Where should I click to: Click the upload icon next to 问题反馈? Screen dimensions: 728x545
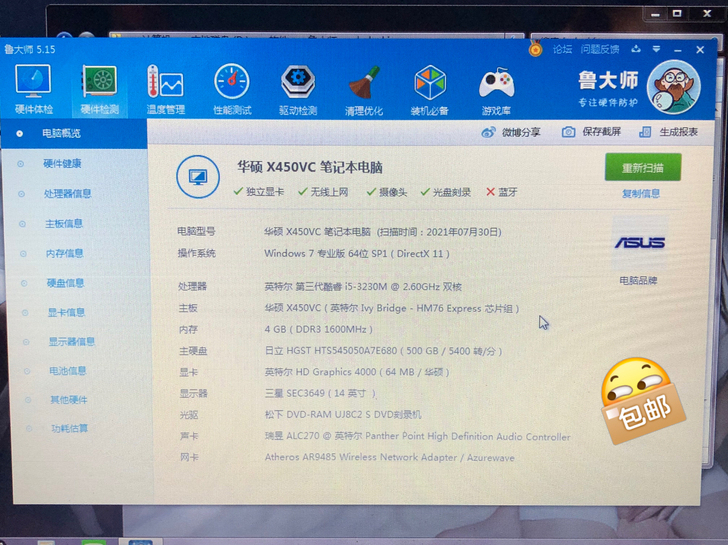(x=636, y=49)
